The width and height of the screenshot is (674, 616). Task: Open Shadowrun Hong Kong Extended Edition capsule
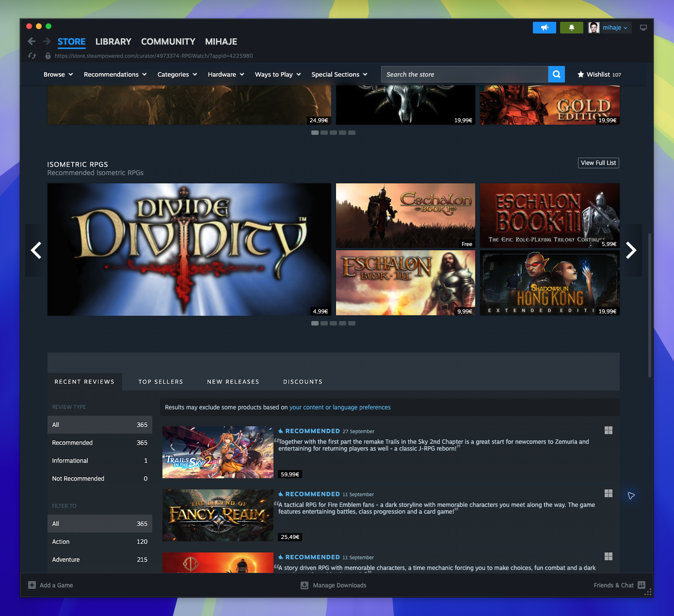(x=550, y=283)
